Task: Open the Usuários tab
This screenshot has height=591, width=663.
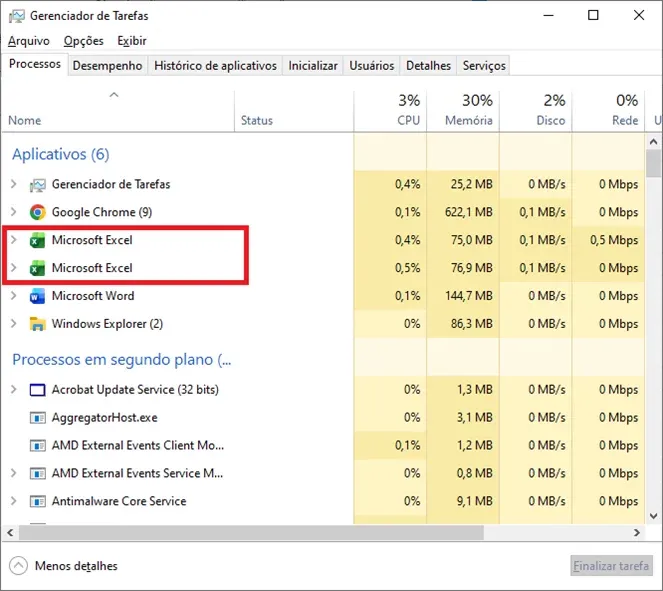Action: point(372,66)
